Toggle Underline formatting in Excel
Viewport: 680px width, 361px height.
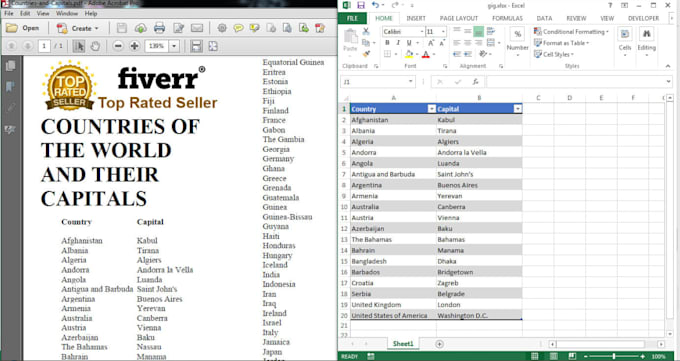click(x=409, y=43)
